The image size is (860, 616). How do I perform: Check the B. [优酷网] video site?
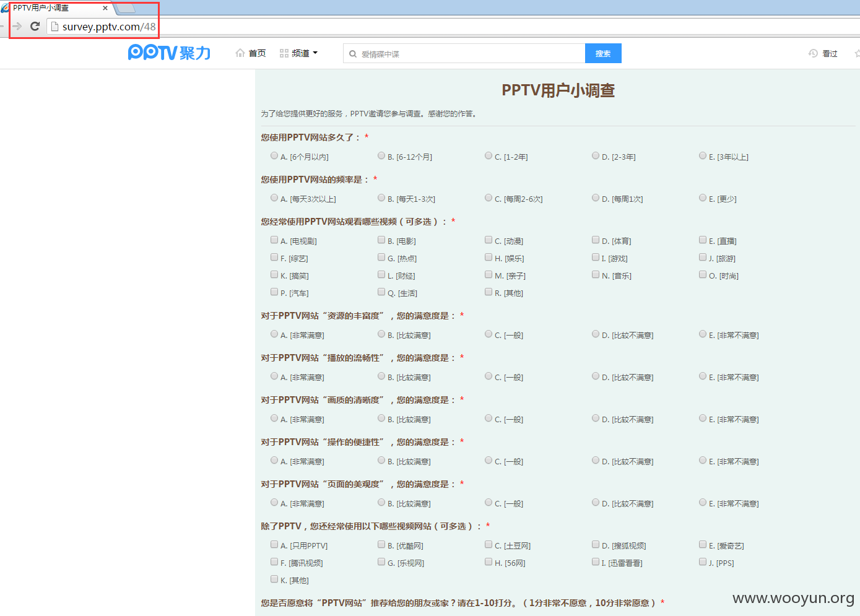[381, 545]
